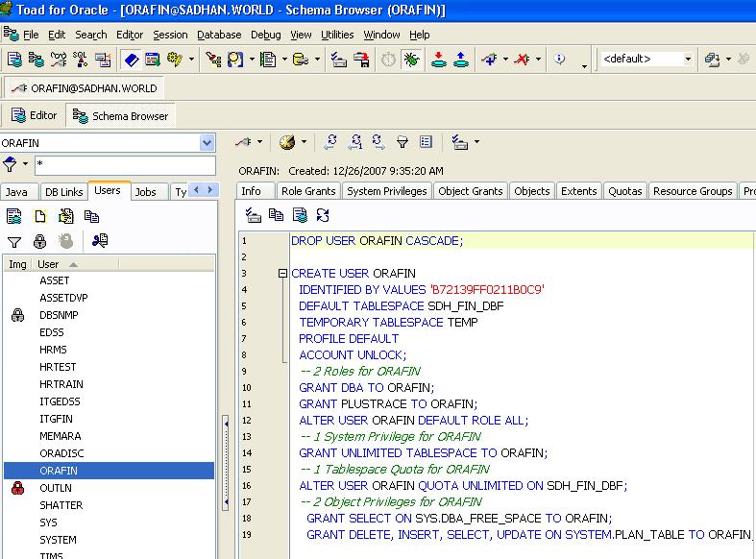
Task: Click the first refresh arrows icon in right toolbar
Action: pos(330,142)
